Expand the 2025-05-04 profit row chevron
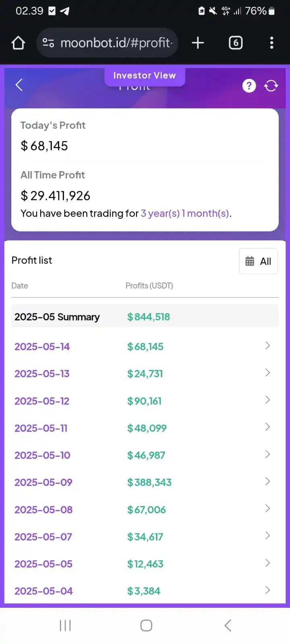The image size is (290, 644). point(267,590)
